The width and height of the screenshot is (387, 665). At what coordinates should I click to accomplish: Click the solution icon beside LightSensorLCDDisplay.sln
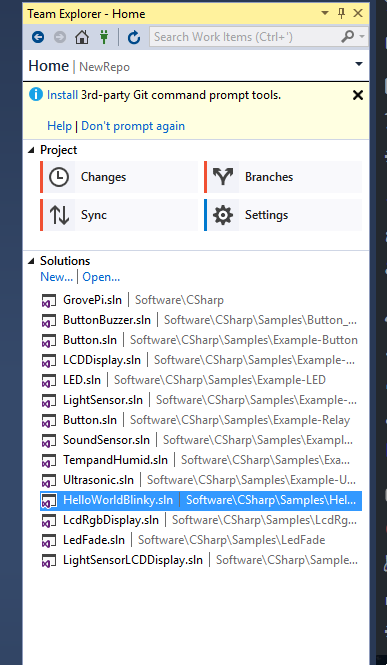pos(49,561)
